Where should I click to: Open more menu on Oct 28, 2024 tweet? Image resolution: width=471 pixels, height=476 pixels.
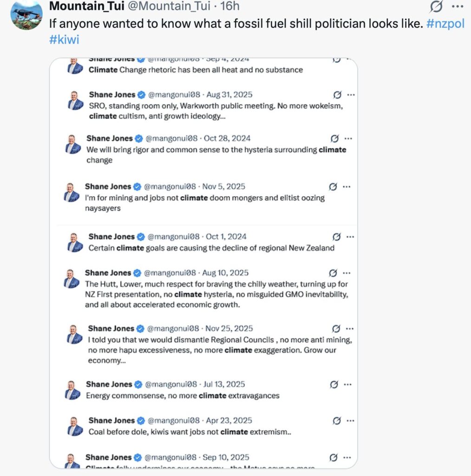click(x=348, y=139)
